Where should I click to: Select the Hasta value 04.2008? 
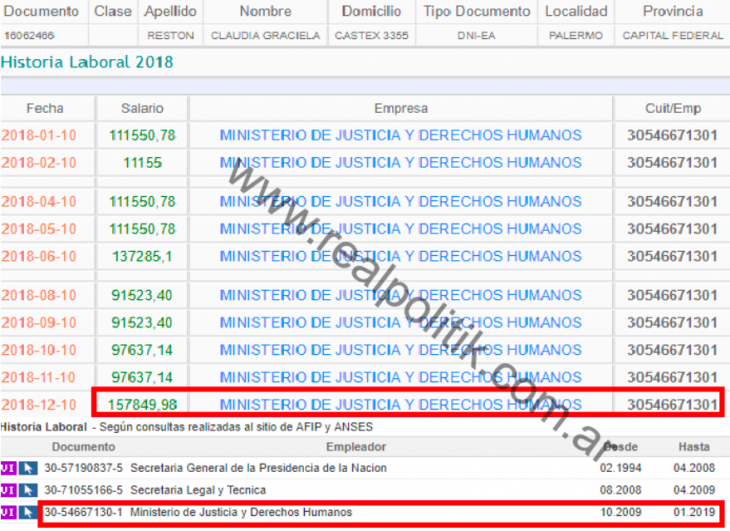[694, 468]
